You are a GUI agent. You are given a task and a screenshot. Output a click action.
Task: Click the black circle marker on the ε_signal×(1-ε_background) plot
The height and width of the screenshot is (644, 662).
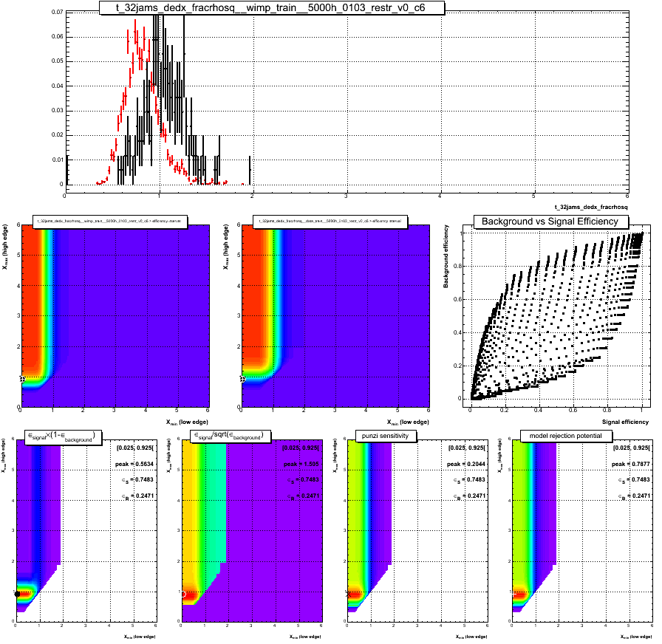(17, 594)
